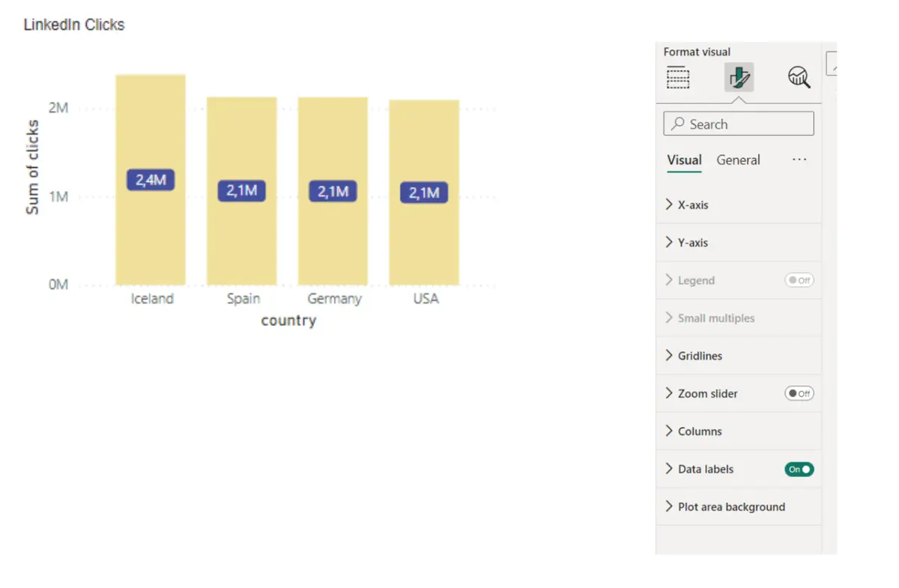Click the LinkedIn Clicks chart title
This screenshot has height=588, width=899.
pyautogui.click(x=74, y=25)
